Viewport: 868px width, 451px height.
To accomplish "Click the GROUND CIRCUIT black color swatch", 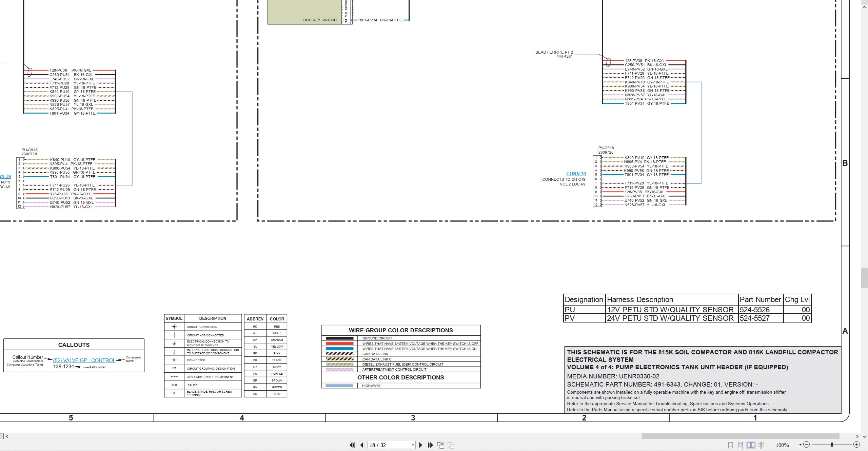I will [x=339, y=338].
